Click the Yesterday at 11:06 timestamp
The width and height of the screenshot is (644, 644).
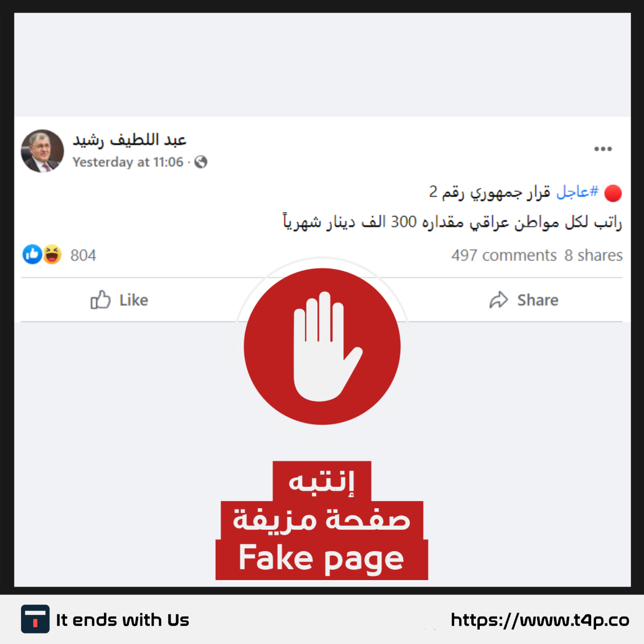click(x=128, y=162)
